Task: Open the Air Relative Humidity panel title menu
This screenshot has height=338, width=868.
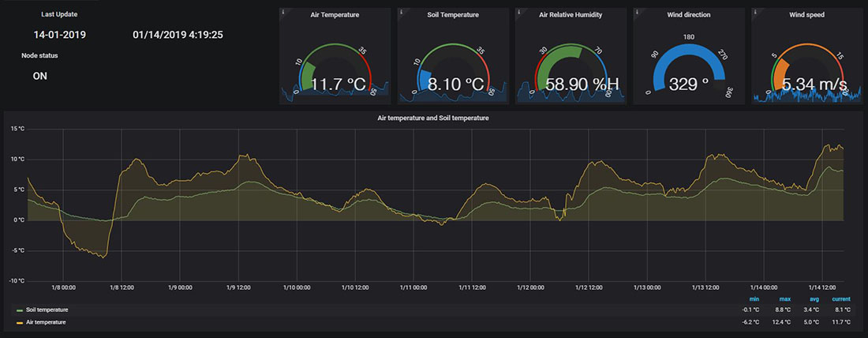Action: [571, 15]
